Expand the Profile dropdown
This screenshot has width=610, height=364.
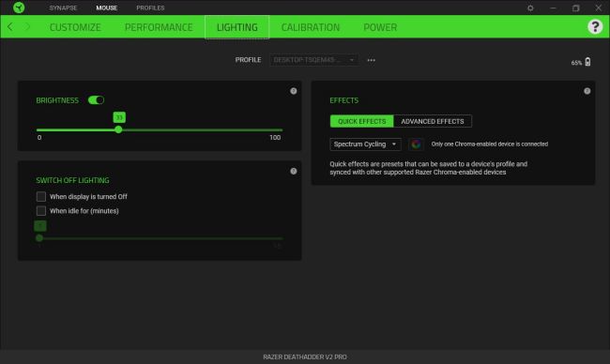coord(314,60)
